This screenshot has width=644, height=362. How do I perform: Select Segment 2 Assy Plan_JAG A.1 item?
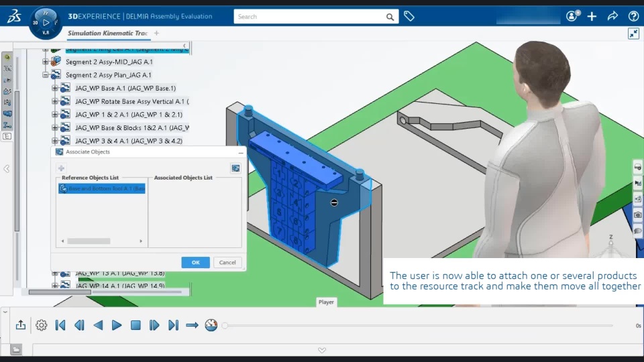pos(109,75)
